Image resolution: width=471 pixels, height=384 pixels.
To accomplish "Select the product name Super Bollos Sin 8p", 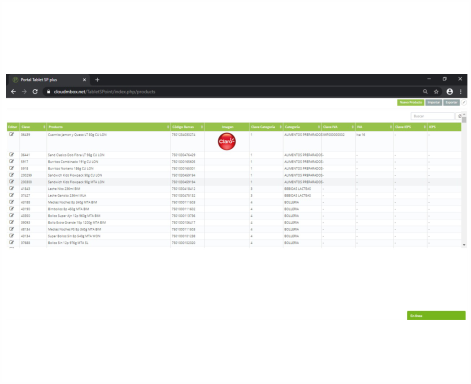I will pos(74,236).
